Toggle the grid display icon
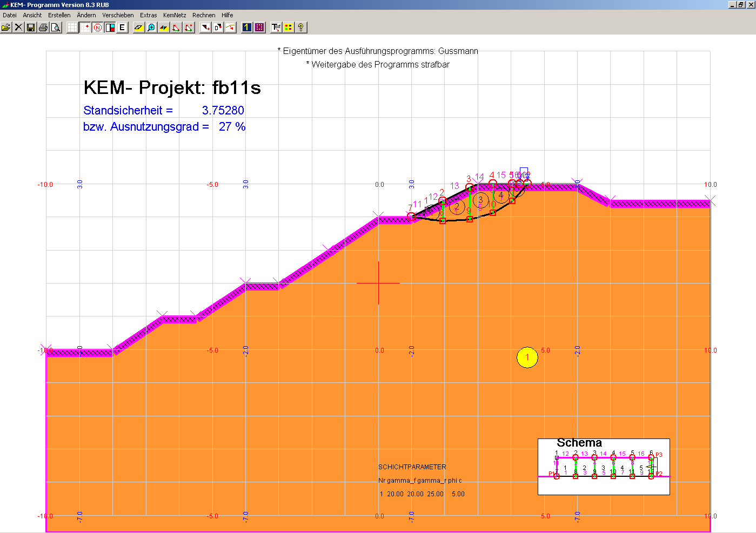 pos(72,27)
